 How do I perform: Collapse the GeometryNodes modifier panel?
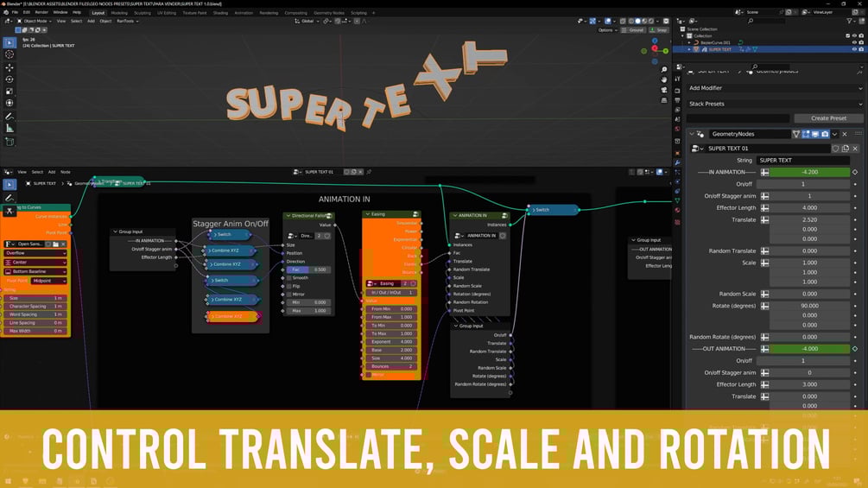pos(692,134)
